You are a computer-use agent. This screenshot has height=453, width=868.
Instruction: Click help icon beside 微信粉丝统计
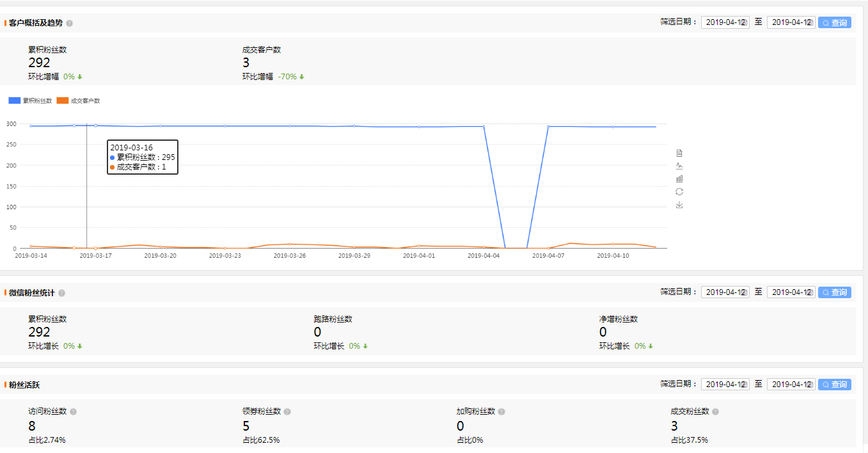(61, 293)
